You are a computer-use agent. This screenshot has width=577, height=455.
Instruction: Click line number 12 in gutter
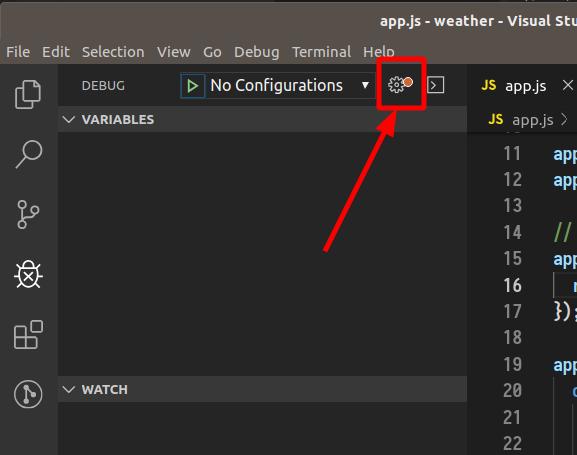[512, 180]
